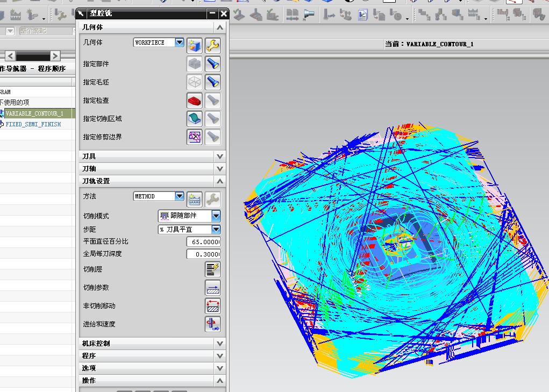The height and width of the screenshot is (392, 549).
Task: Open 切削参数 cutting parameters dialog
Action: [x=213, y=287]
